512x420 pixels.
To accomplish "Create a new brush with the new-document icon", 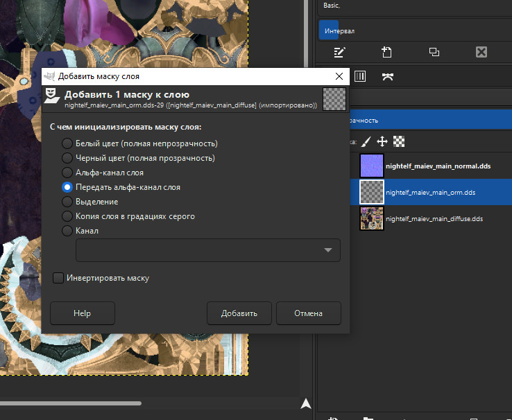I will [387, 52].
